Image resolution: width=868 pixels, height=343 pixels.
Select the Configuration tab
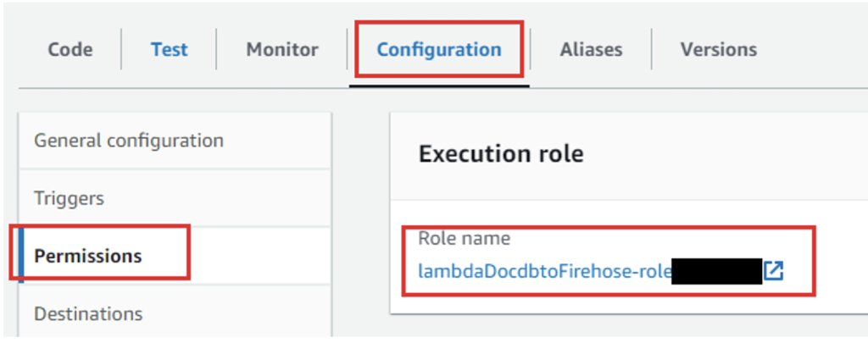(439, 50)
